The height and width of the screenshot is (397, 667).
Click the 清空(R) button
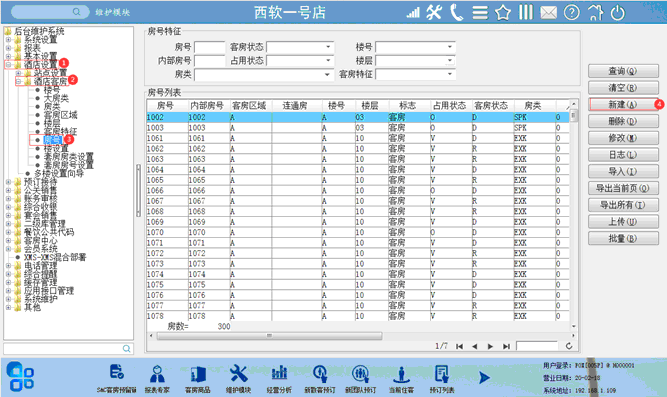(623, 88)
